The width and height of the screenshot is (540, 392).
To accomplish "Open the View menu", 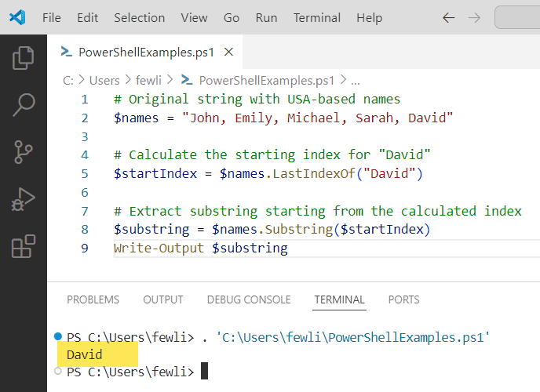I will (194, 17).
